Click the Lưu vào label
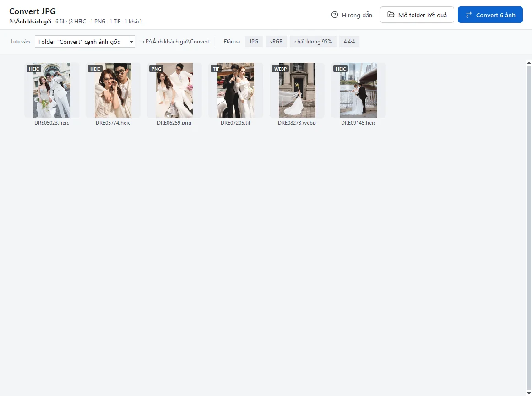The width and height of the screenshot is (532, 396). tap(20, 42)
